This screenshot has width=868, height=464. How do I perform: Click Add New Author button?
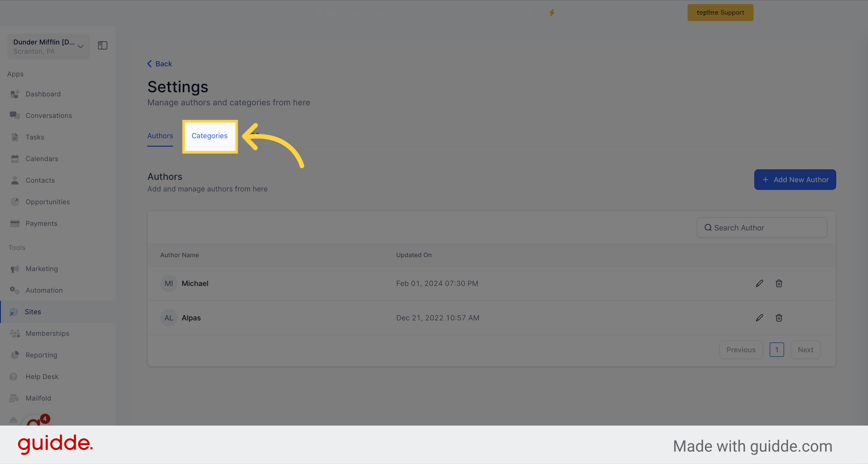(795, 179)
